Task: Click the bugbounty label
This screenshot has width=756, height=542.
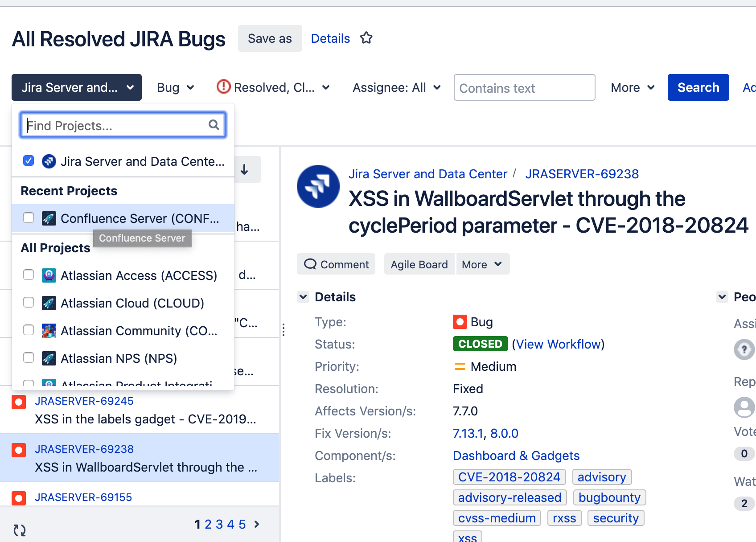Action: [609, 497]
